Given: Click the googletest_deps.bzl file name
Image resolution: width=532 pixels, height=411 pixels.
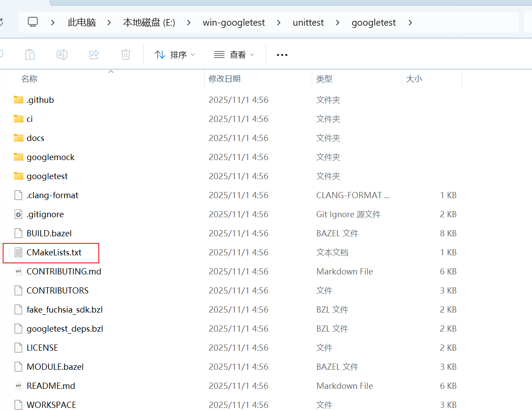Looking at the screenshot, I should [x=65, y=329].
